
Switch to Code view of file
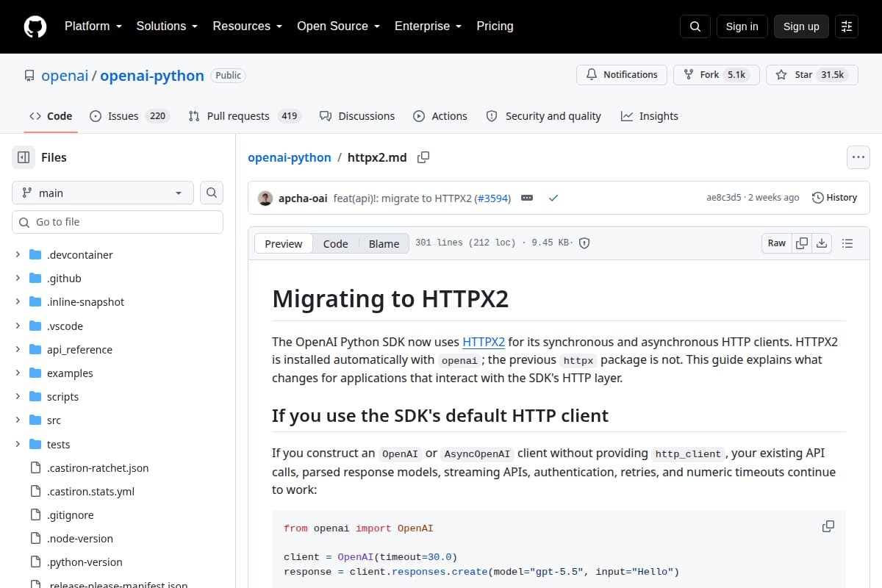coord(336,244)
